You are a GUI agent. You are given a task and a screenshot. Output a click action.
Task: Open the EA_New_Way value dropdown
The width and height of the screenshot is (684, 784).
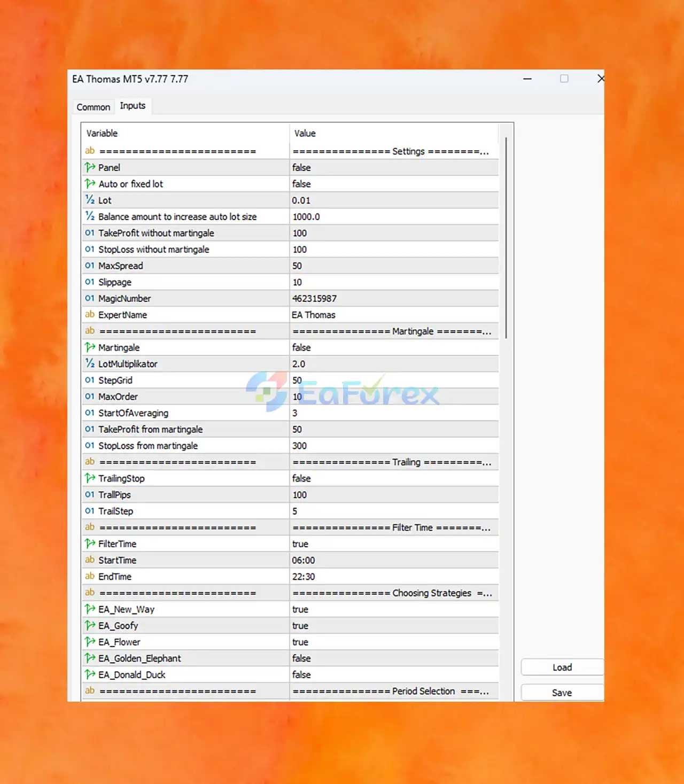[394, 609]
